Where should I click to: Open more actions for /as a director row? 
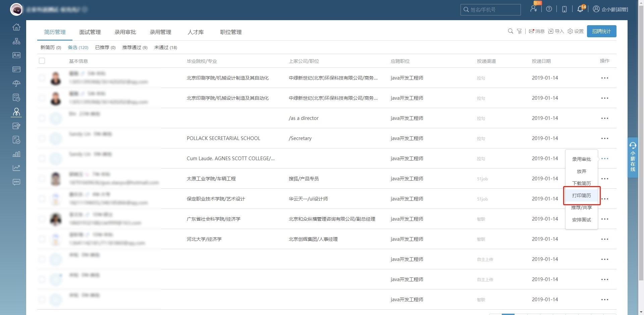(x=605, y=118)
